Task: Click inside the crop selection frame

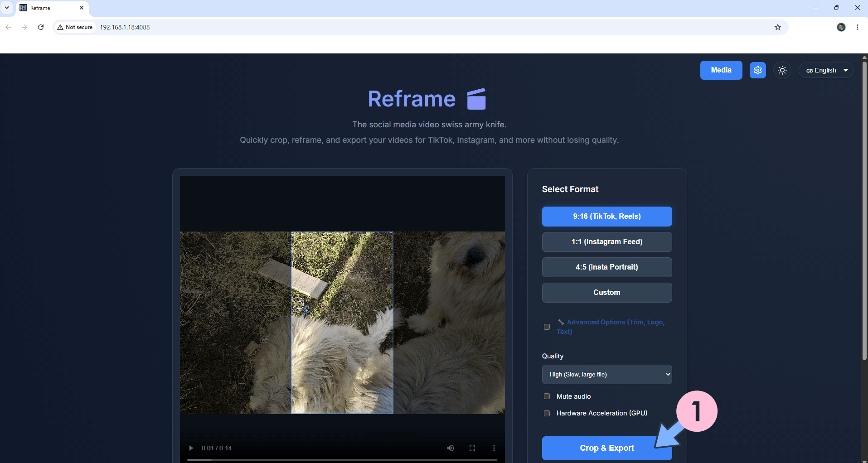Action: tap(342, 323)
